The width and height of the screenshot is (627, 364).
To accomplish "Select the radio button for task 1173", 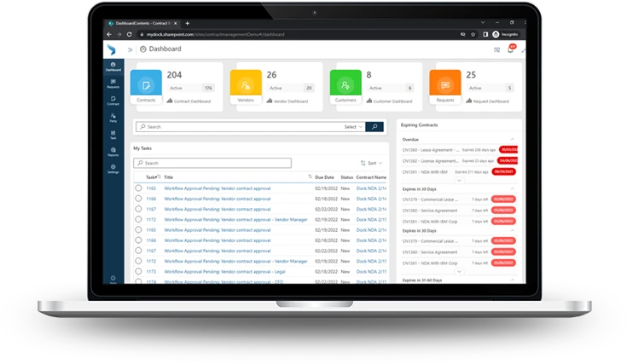I will point(138,271).
